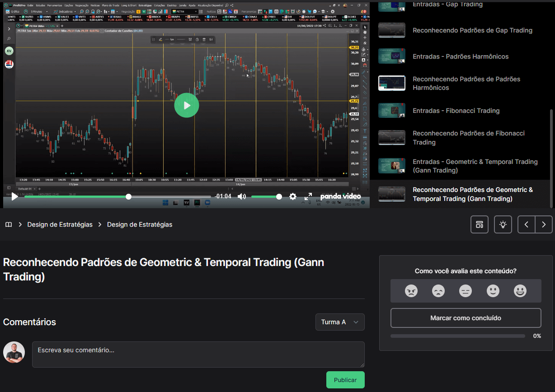Select the happiest face rating emoji
This screenshot has width=555, height=392.
pos(520,290)
